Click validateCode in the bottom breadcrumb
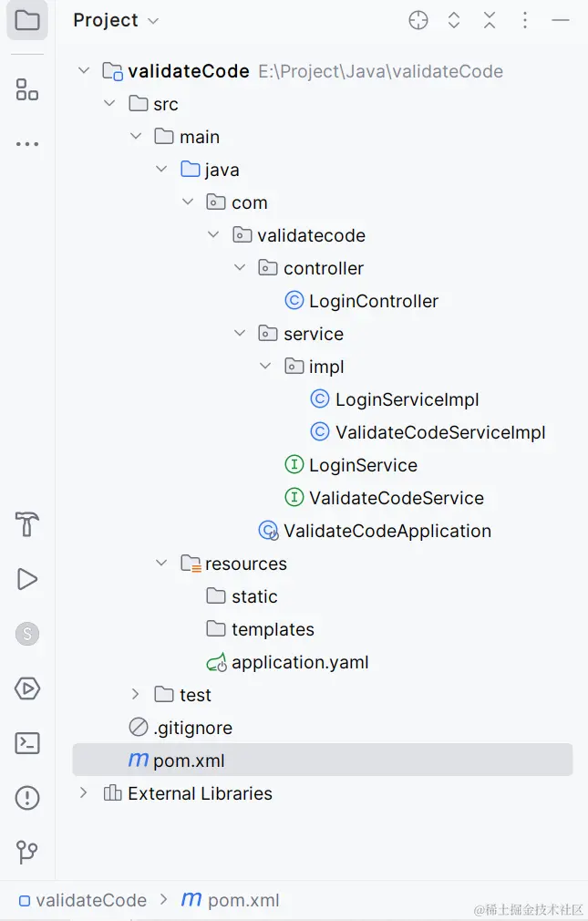Image resolution: width=588 pixels, height=921 pixels. 90,900
